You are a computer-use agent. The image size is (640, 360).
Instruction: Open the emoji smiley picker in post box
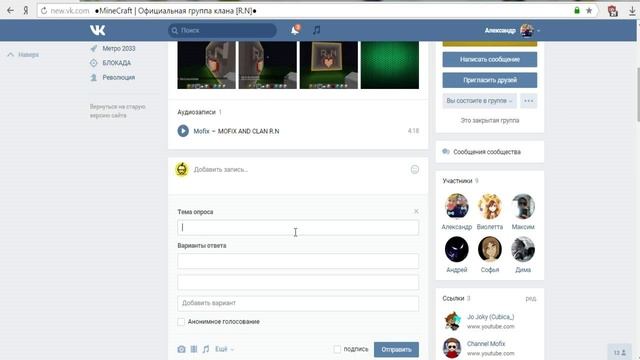(x=414, y=169)
